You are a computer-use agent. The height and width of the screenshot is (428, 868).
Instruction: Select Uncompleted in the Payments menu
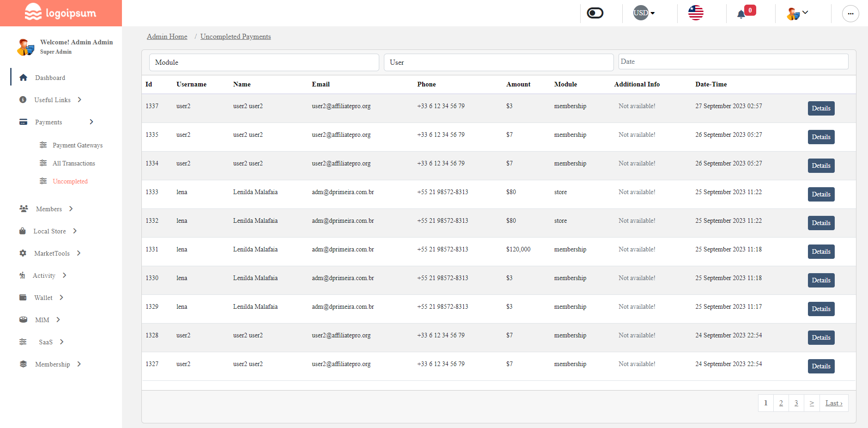click(x=70, y=181)
